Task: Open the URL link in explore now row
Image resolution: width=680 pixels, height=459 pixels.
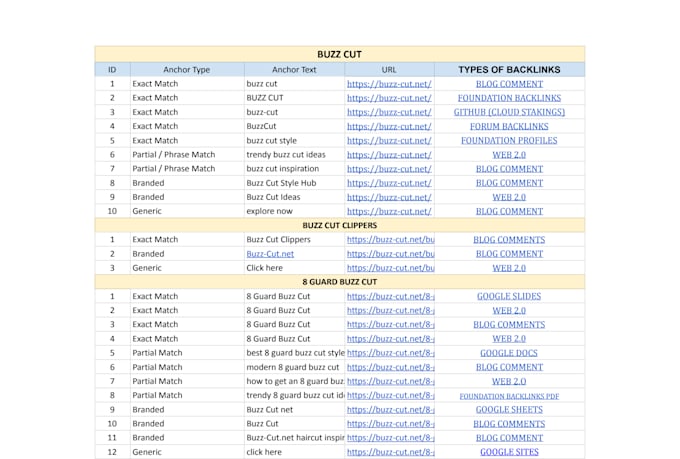Action: [x=389, y=211]
